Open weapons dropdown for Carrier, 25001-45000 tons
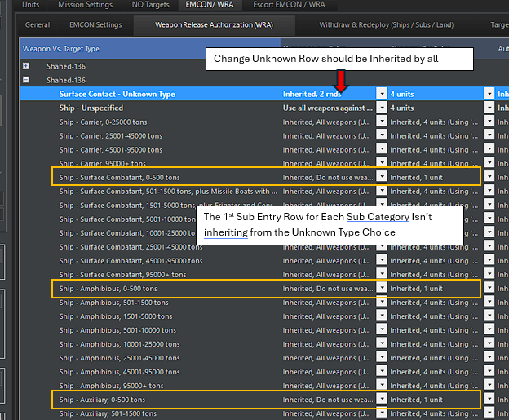 [x=382, y=135]
